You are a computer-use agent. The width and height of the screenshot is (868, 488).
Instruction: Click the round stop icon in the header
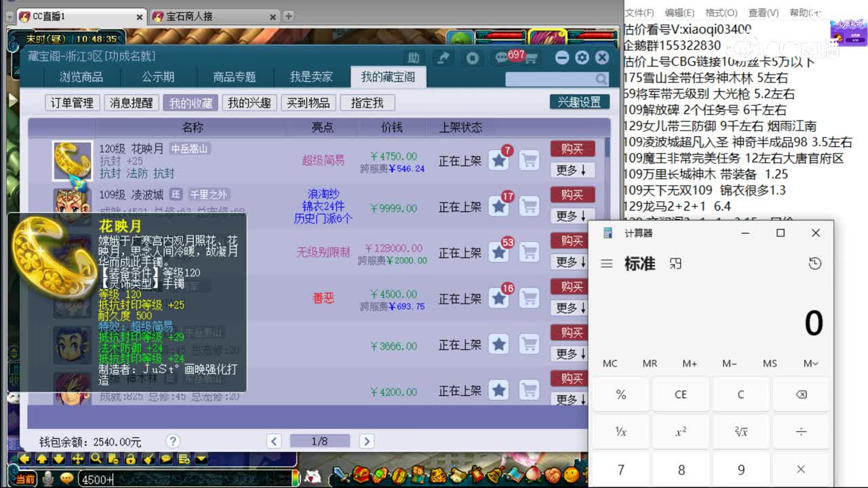[473, 58]
